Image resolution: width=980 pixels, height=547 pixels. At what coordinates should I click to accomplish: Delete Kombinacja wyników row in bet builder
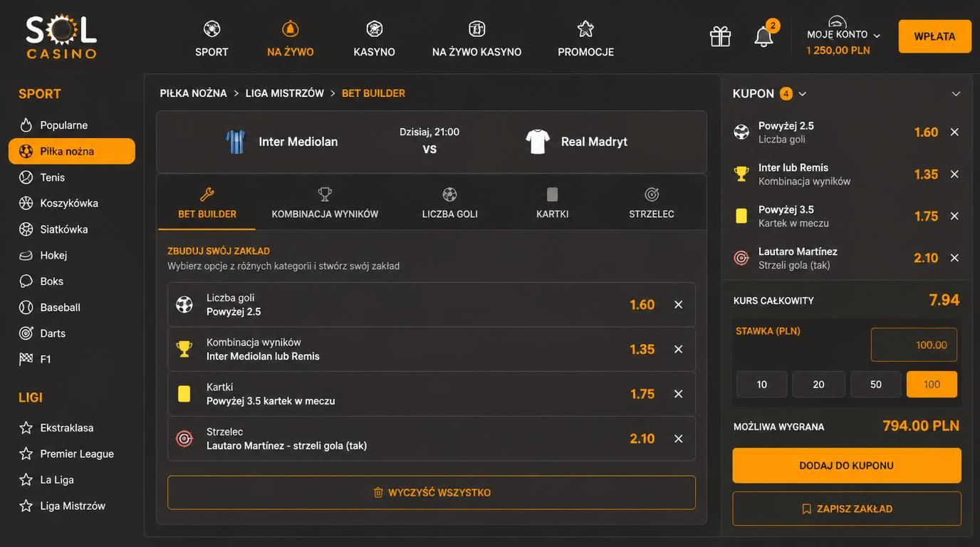(x=678, y=349)
